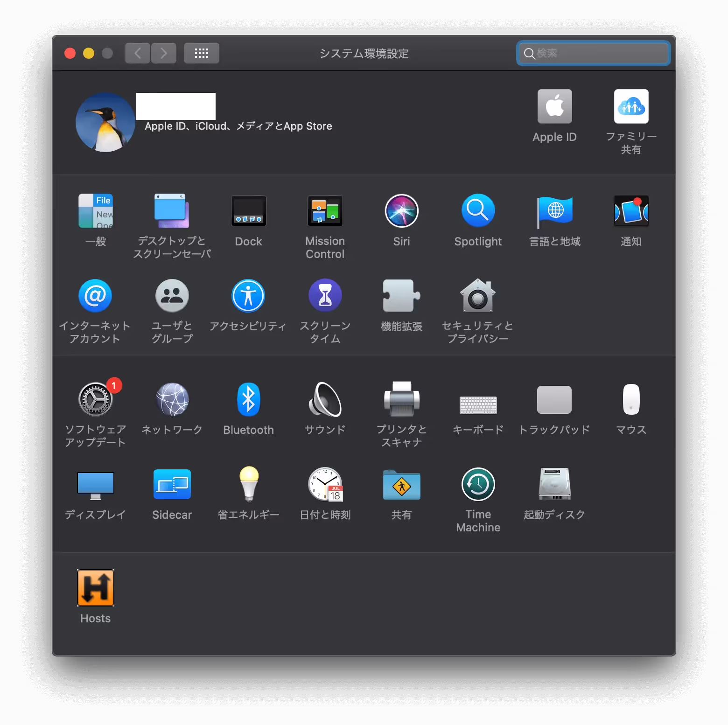Click the yellow minimize window button
The width and height of the screenshot is (728, 725).
click(x=89, y=53)
